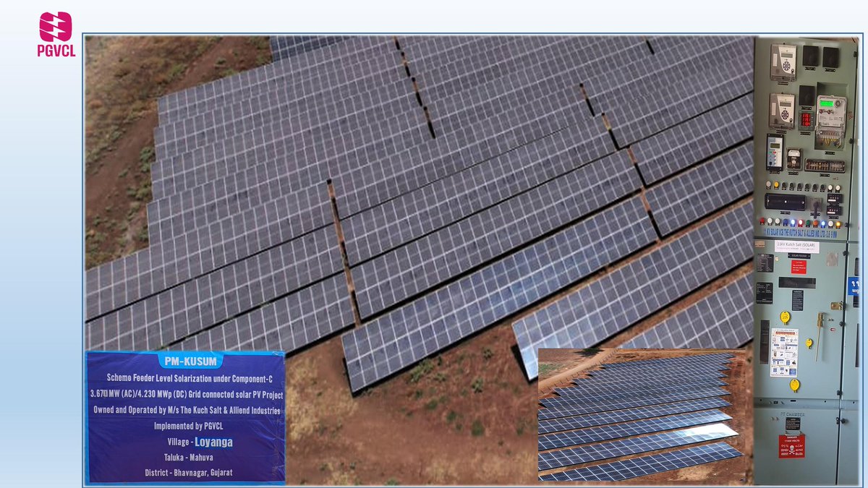
Task: Select the 'Owned and Operated by M/s The Kuch Salt' line
Action: tap(187, 411)
